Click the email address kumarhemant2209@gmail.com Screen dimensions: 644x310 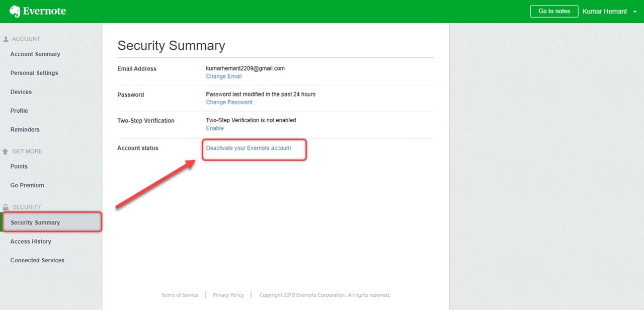246,68
